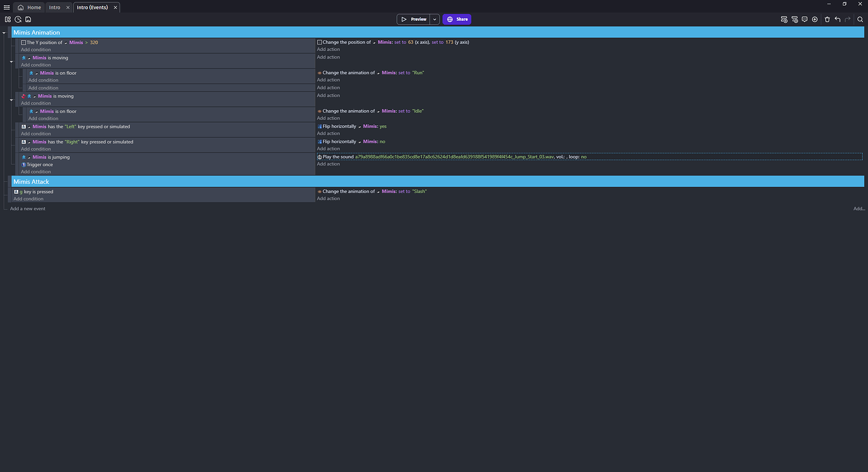Collapse the Mimis Animation group
Image resolution: width=868 pixels, height=472 pixels.
4,32
